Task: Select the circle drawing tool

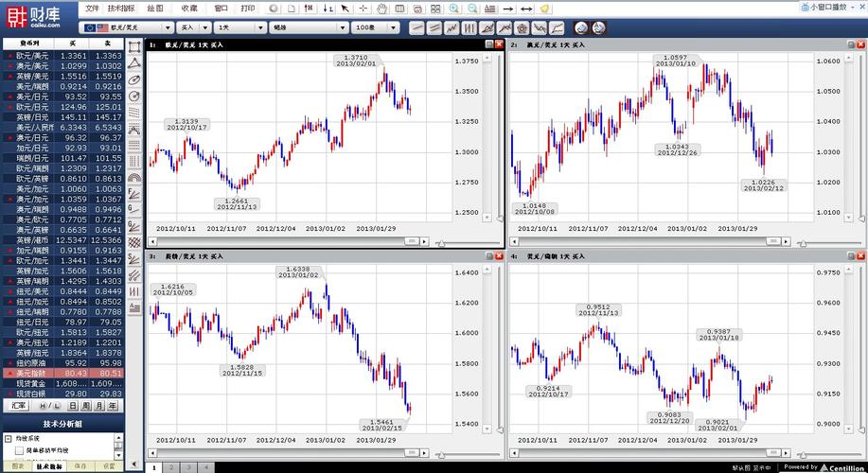Action: coord(134,96)
